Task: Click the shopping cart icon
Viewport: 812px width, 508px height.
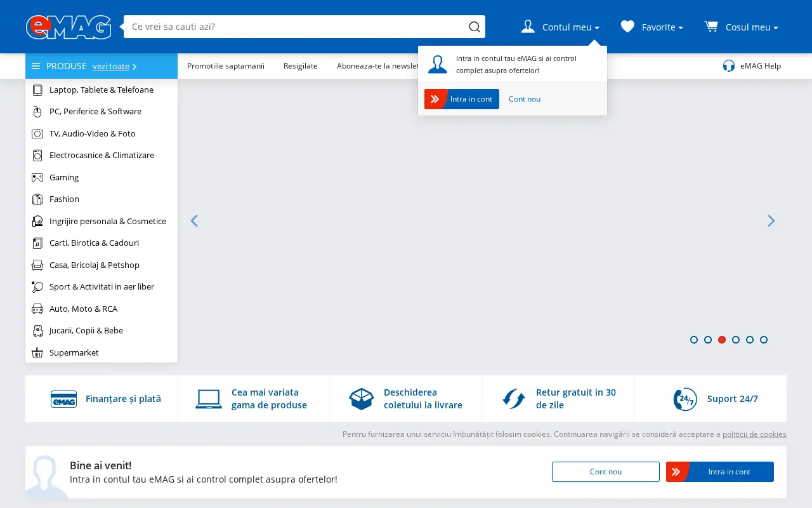Action: [711, 27]
